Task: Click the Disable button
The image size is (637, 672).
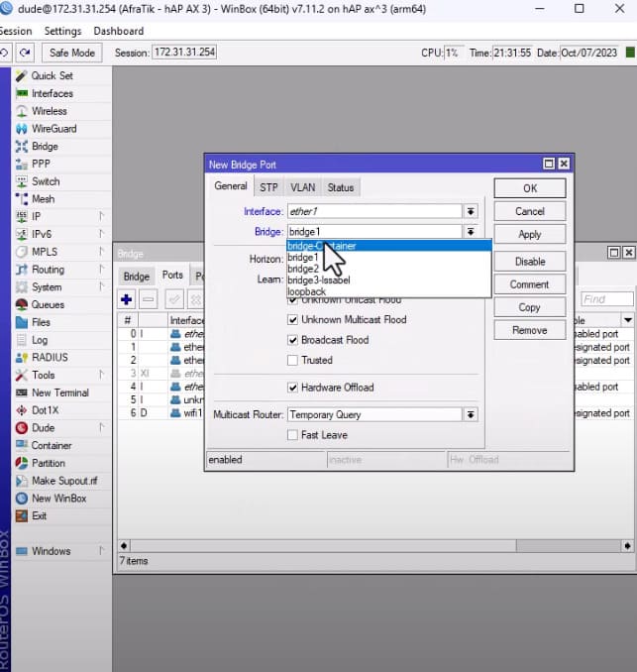Action: coord(530,262)
